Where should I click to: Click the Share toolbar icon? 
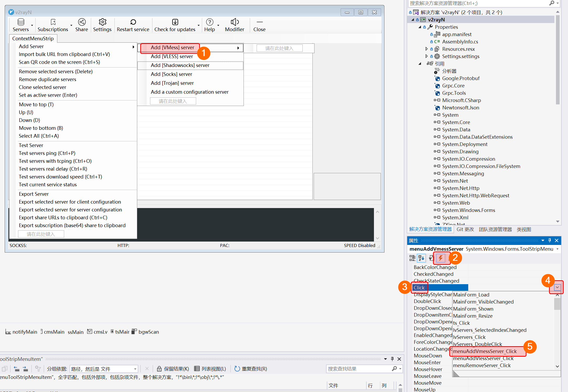(x=82, y=22)
